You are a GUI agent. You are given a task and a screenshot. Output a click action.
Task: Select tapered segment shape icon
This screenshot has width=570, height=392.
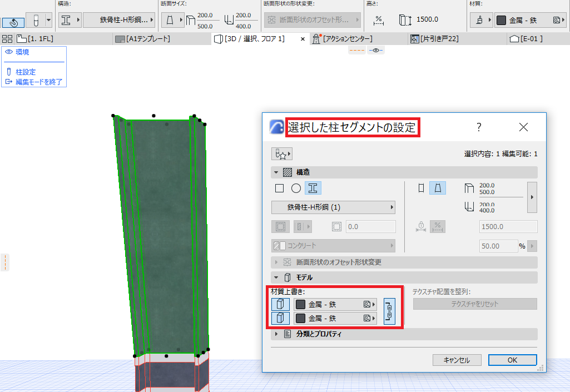click(438, 188)
